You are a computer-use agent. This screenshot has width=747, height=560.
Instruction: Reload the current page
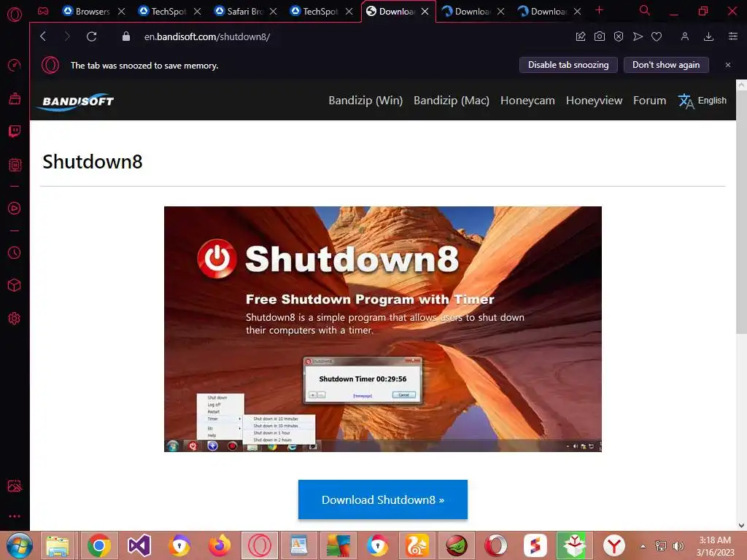[x=91, y=36]
